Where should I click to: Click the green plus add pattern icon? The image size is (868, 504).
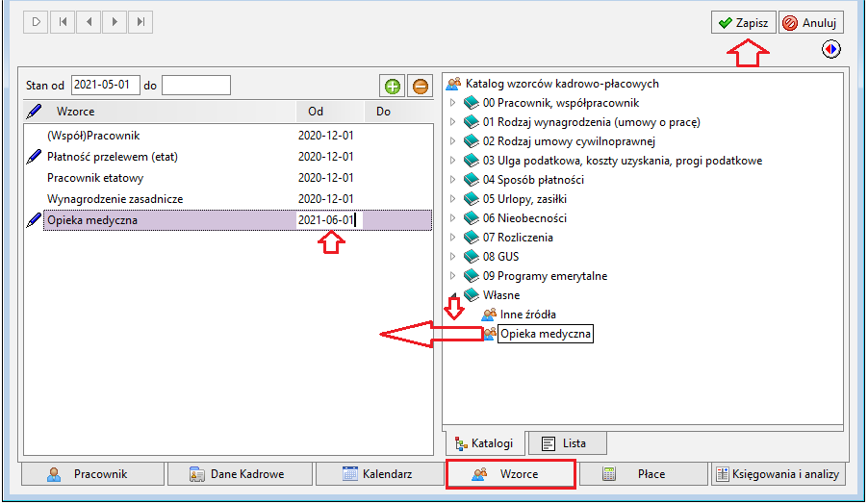[393, 87]
